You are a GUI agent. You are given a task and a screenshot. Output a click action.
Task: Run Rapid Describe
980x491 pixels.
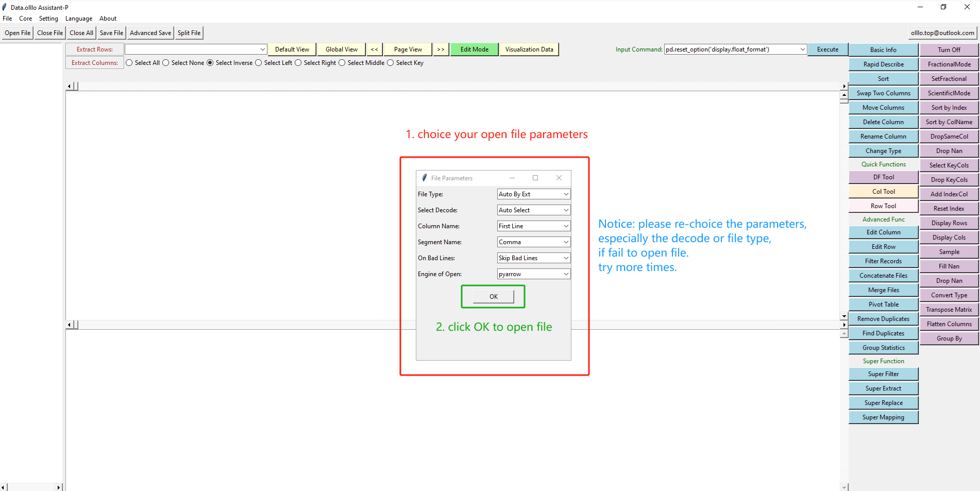click(x=883, y=64)
